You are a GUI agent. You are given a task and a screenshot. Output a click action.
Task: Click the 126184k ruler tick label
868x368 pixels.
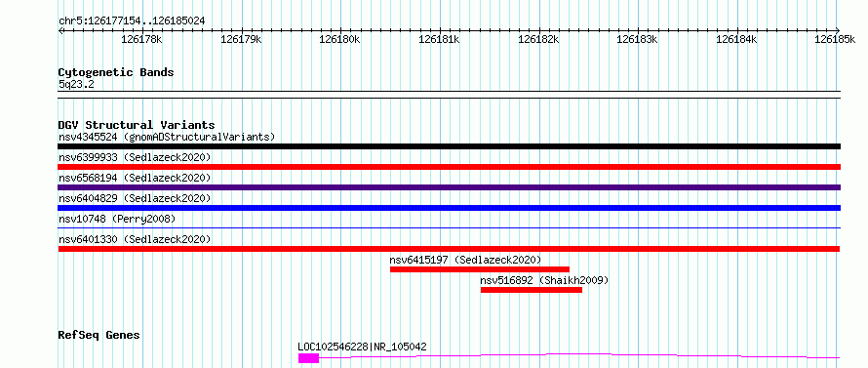click(x=736, y=39)
